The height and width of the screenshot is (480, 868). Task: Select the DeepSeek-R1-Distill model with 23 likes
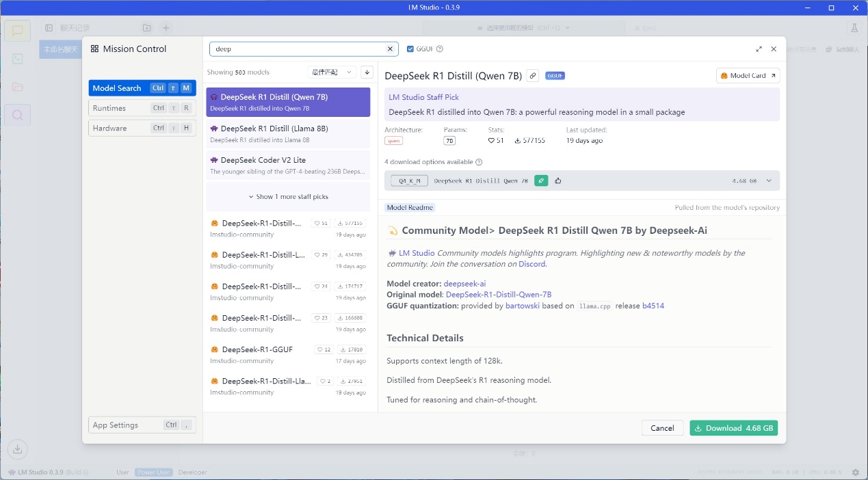coord(288,323)
